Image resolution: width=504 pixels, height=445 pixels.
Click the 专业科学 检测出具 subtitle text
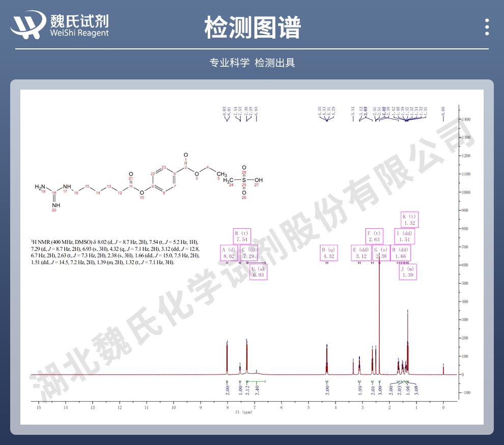252,63
